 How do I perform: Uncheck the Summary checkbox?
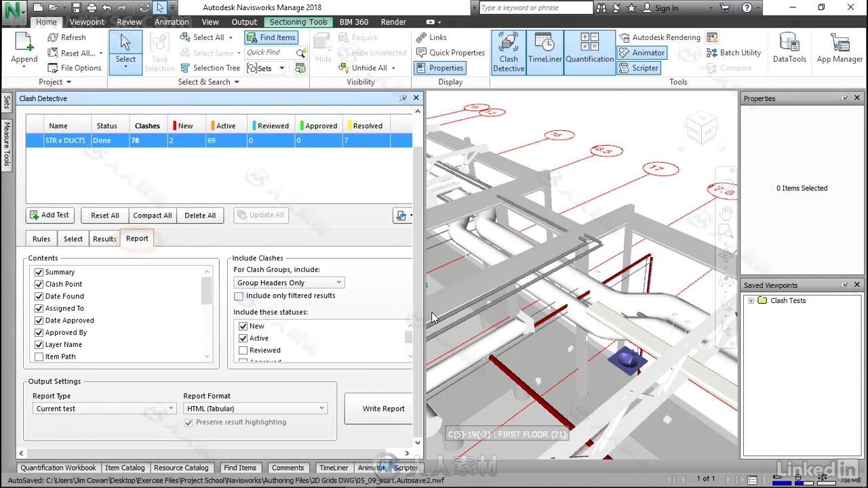(x=39, y=272)
